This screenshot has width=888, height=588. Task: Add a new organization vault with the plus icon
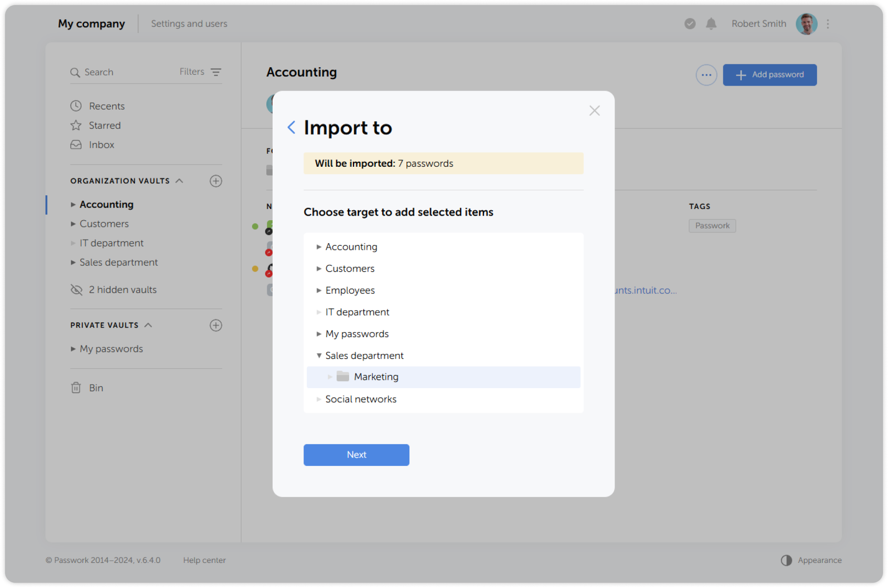216,181
